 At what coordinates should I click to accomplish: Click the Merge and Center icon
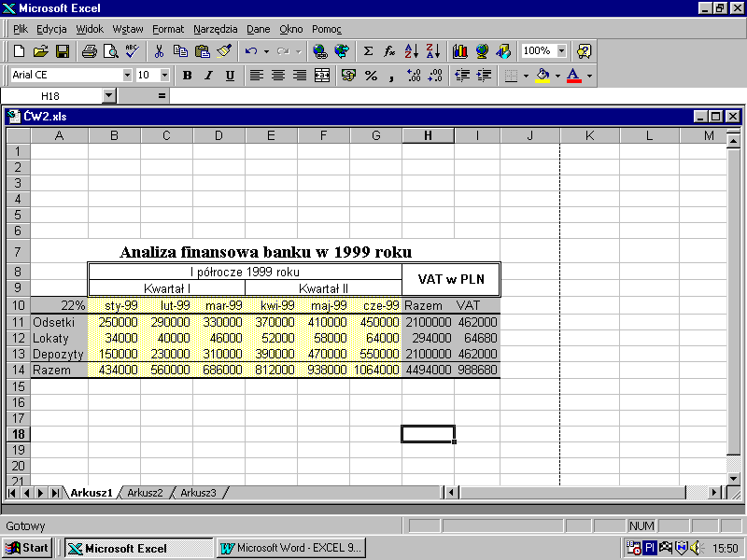pyautogui.click(x=322, y=76)
